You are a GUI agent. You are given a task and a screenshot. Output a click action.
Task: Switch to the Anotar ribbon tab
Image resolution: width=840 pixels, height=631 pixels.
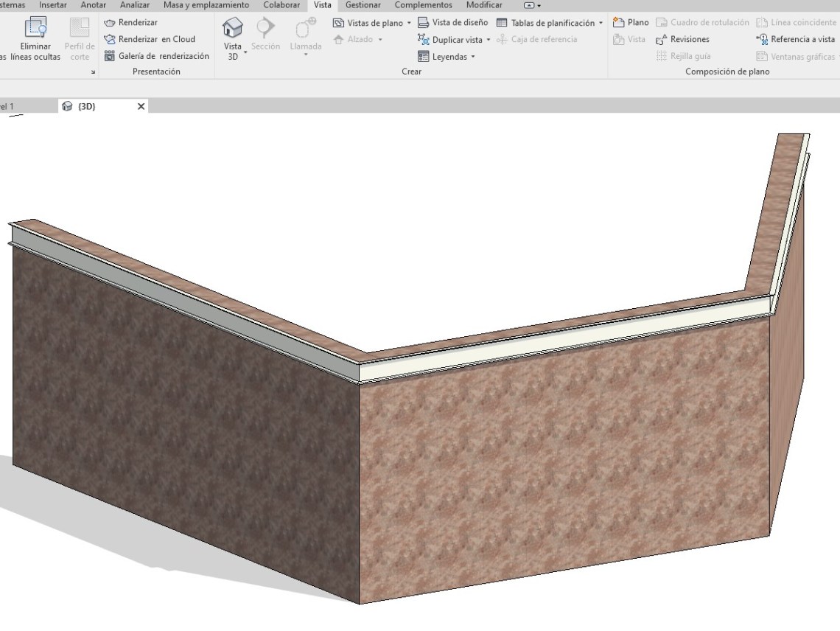pyautogui.click(x=94, y=5)
